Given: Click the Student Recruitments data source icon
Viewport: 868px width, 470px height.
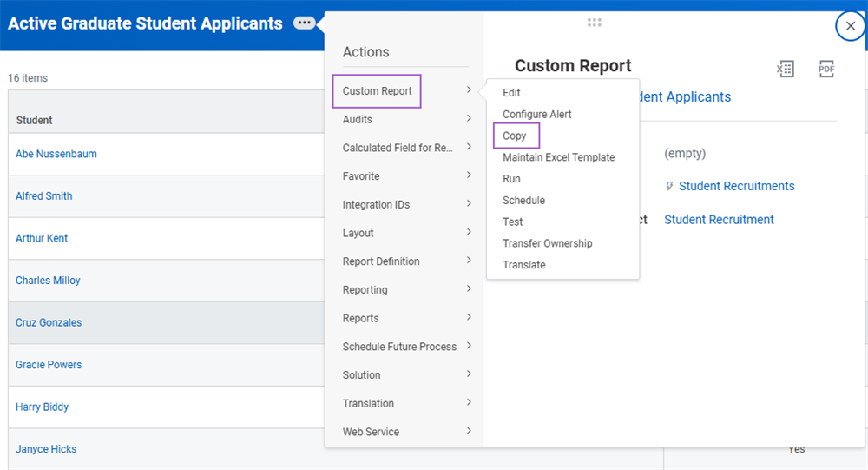Looking at the screenshot, I should (x=669, y=186).
